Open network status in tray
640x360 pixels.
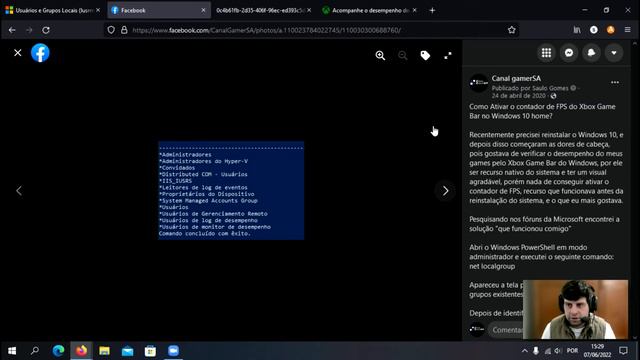pos(547,351)
